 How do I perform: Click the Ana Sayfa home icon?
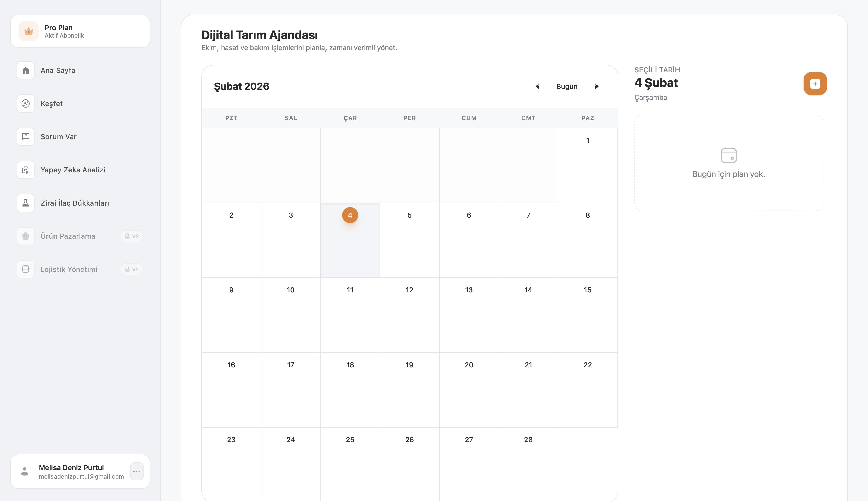25,71
